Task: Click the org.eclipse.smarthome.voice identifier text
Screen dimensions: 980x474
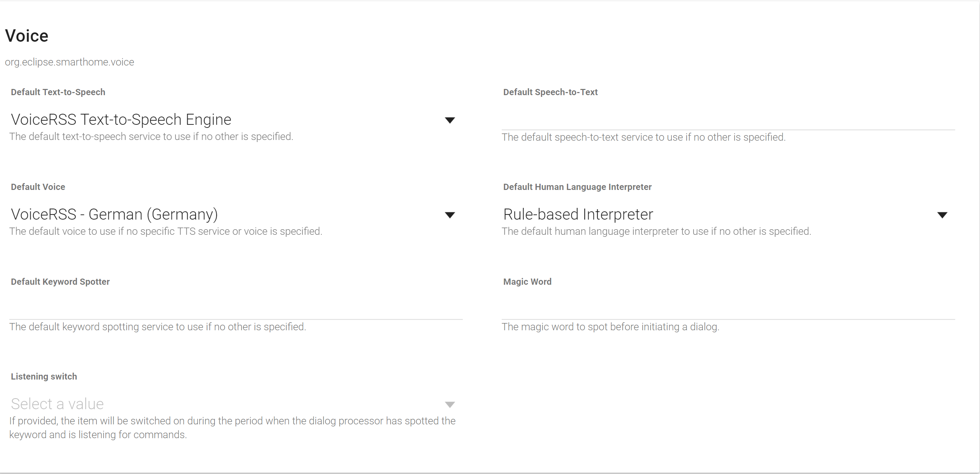Action: tap(69, 62)
